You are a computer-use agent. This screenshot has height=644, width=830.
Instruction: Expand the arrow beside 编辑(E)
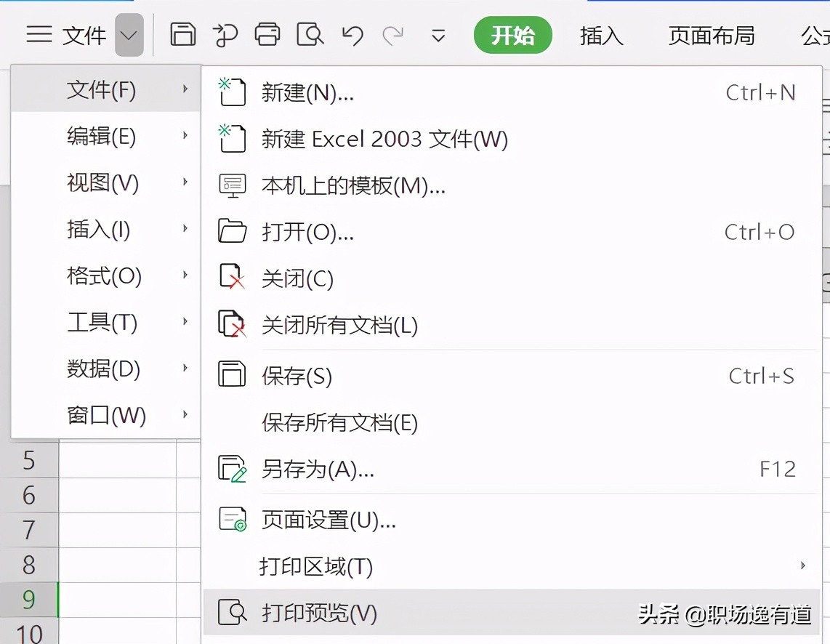(185, 135)
